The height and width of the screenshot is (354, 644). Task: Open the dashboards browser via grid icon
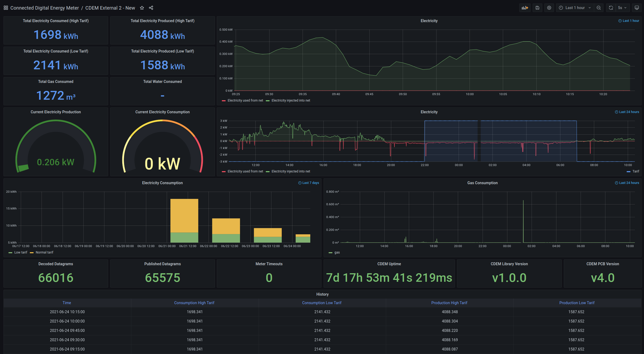pyautogui.click(x=6, y=7)
